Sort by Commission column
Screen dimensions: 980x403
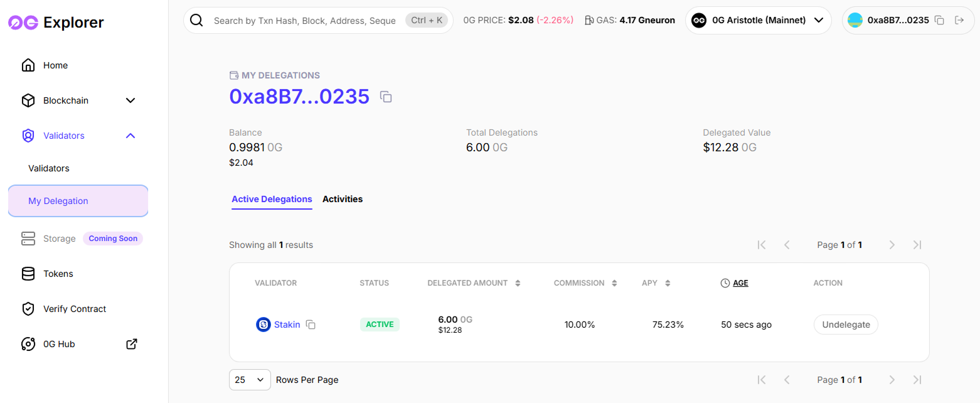(x=614, y=283)
